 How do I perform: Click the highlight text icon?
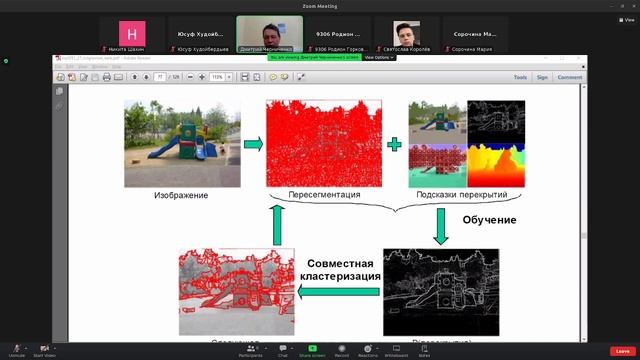point(284,77)
